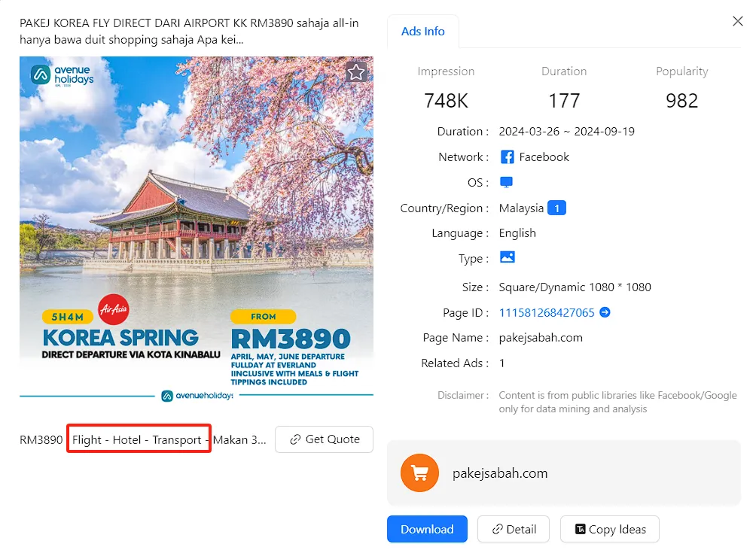The height and width of the screenshot is (550, 756).
Task: Click the Copy Ideas button
Action: 609,529
